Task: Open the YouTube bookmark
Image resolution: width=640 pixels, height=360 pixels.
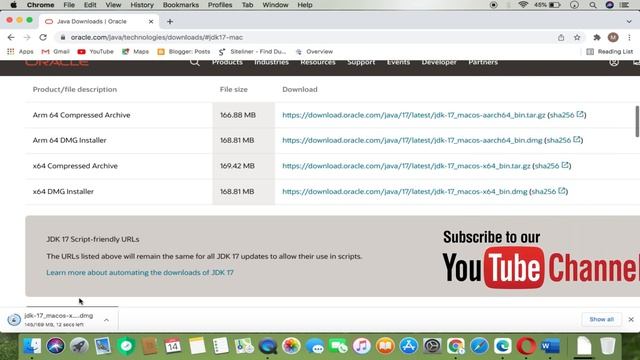Action: pyautogui.click(x=96, y=52)
